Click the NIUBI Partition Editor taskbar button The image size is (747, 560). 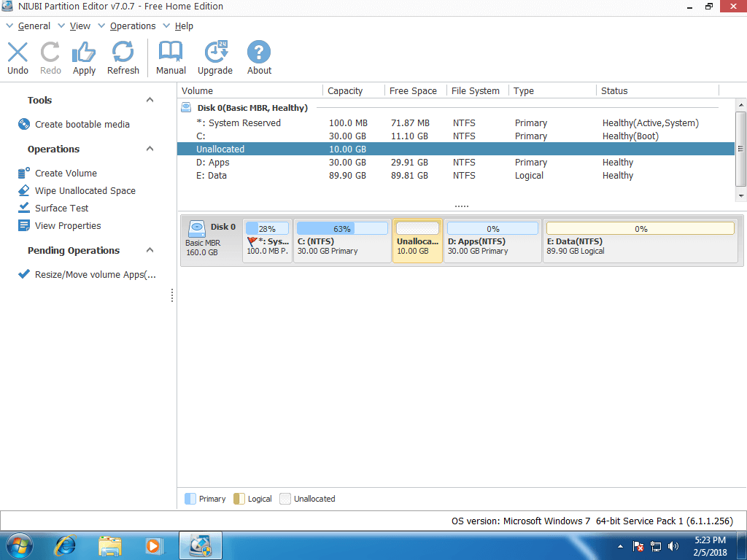[201, 545]
